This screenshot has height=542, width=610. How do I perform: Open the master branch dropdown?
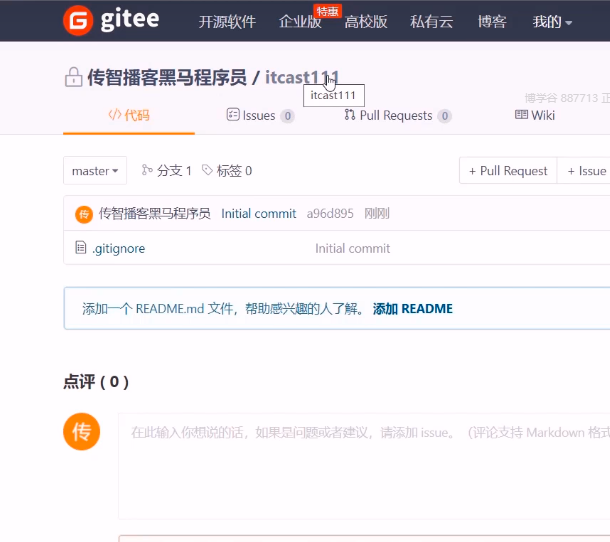[95, 170]
